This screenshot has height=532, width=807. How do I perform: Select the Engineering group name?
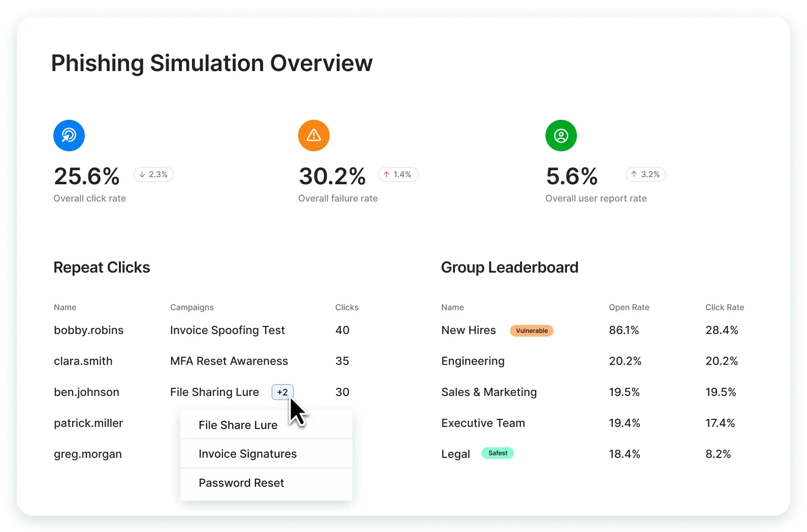[x=473, y=361]
